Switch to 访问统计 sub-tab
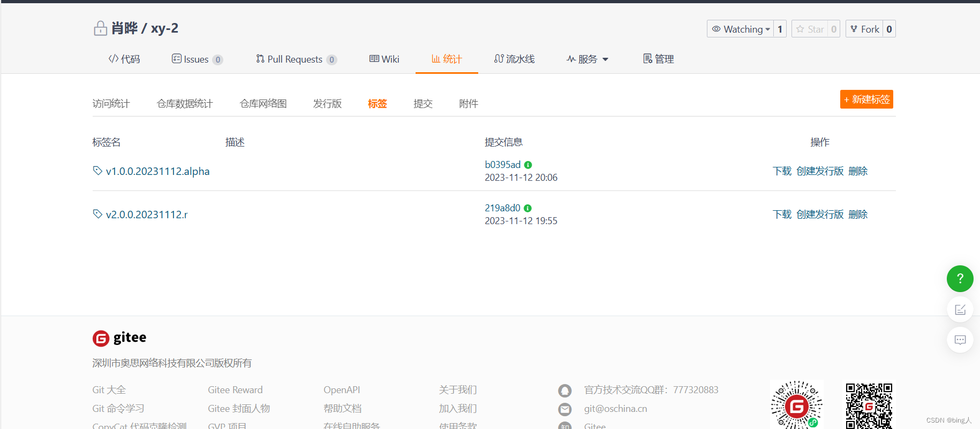Image resolution: width=980 pixels, height=429 pixels. [111, 103]
